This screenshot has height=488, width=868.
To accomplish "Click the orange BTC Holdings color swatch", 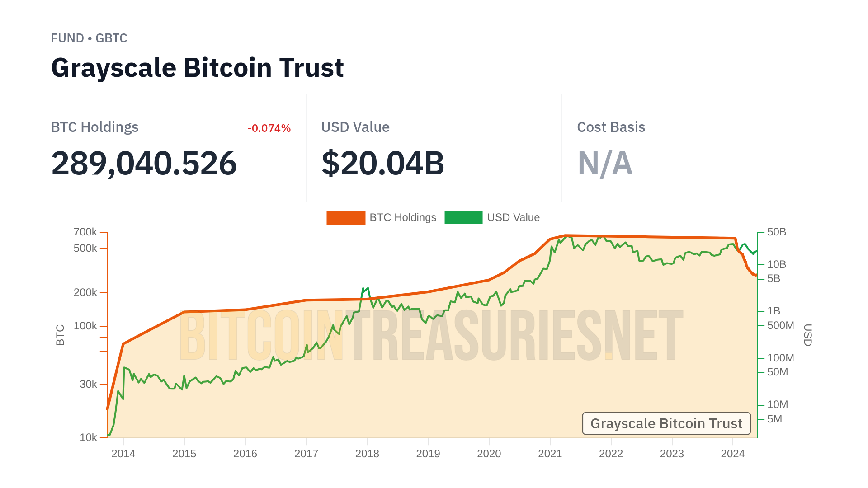I will pyautogui.click(x=346, y=217).
